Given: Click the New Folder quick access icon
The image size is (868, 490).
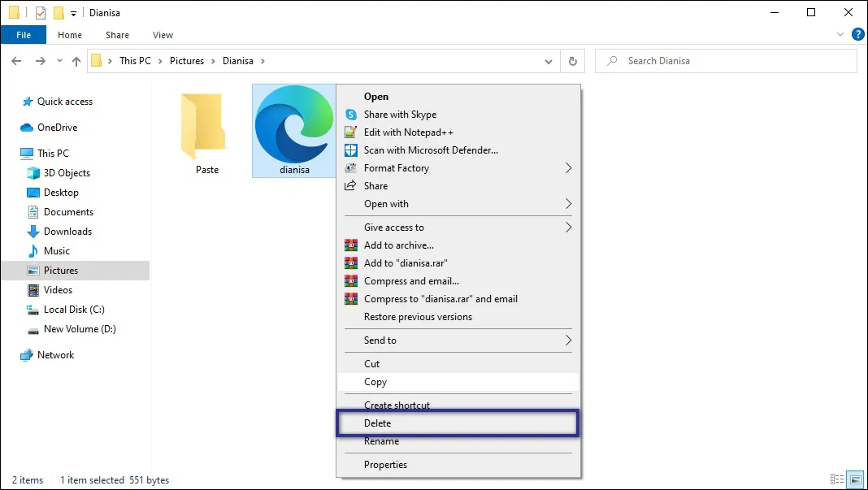Looking at the screenshot, I should coord(58,12).
